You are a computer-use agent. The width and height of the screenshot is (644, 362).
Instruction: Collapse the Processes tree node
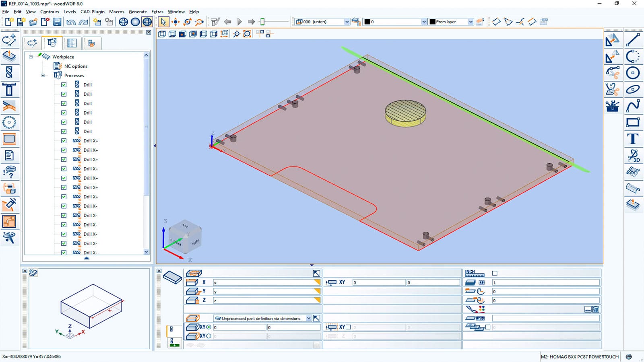43,75
